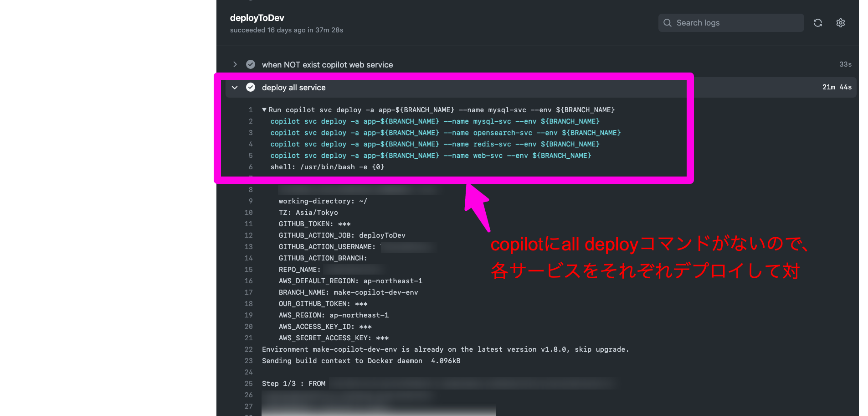Screen dimensions: 868x416
Task: Click 'Sending build context to Docker daemon' line
Action: pos(361,361)
